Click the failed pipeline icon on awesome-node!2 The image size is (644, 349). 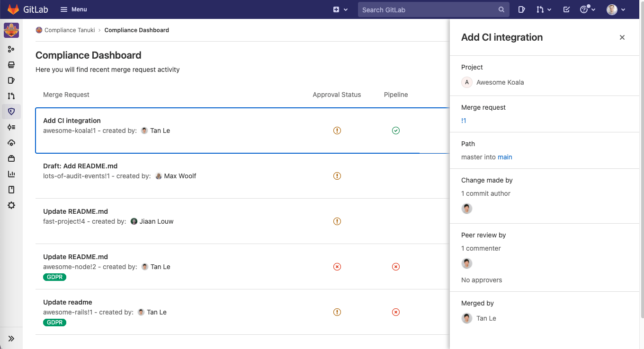tap(396, 267)
